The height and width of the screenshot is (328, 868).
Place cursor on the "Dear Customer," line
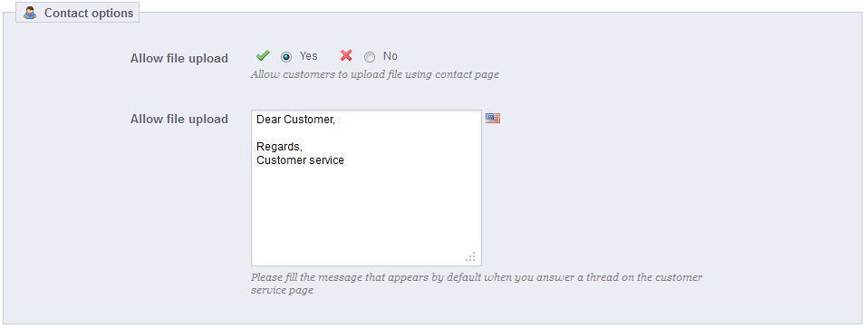click(295, 120)
